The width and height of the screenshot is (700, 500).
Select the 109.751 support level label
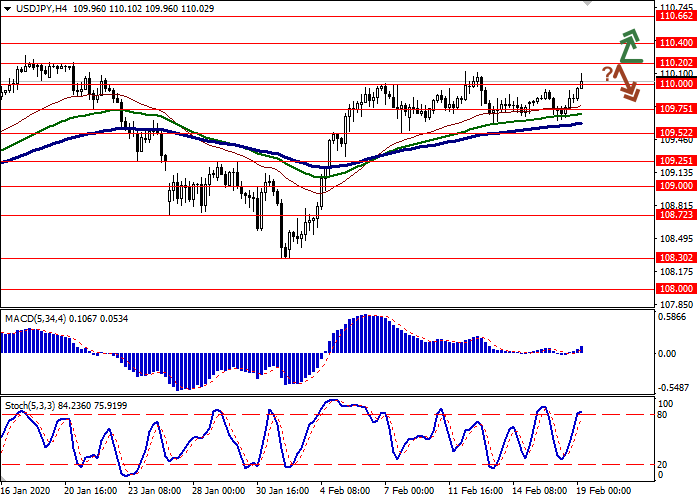675,109
